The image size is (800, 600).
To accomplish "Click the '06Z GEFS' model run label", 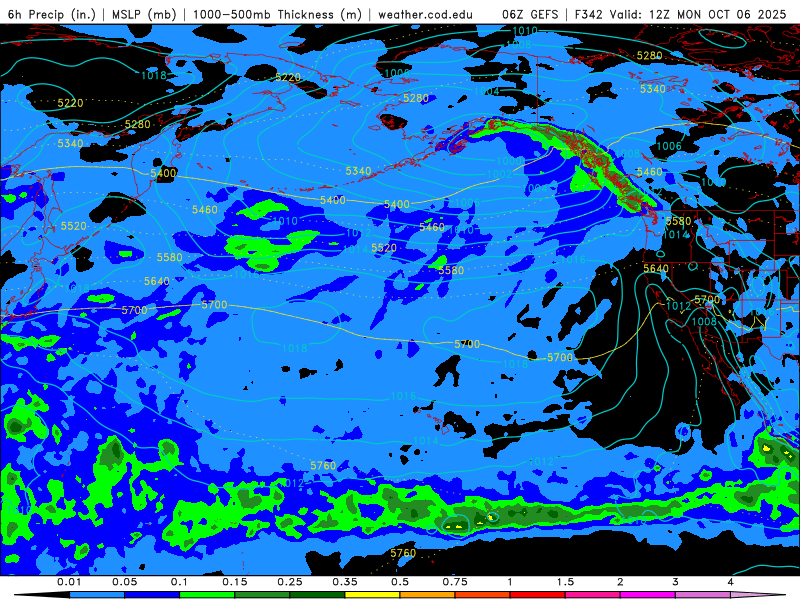I will point(530,14).
